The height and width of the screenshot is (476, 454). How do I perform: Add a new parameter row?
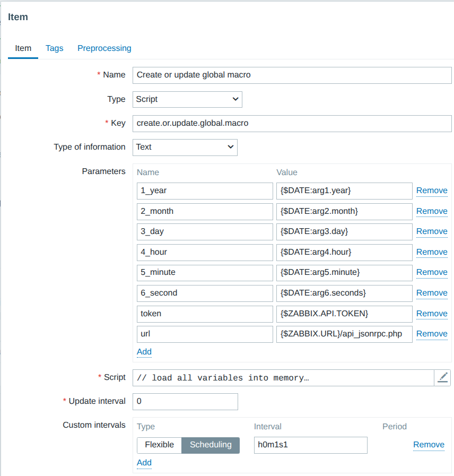144,352
